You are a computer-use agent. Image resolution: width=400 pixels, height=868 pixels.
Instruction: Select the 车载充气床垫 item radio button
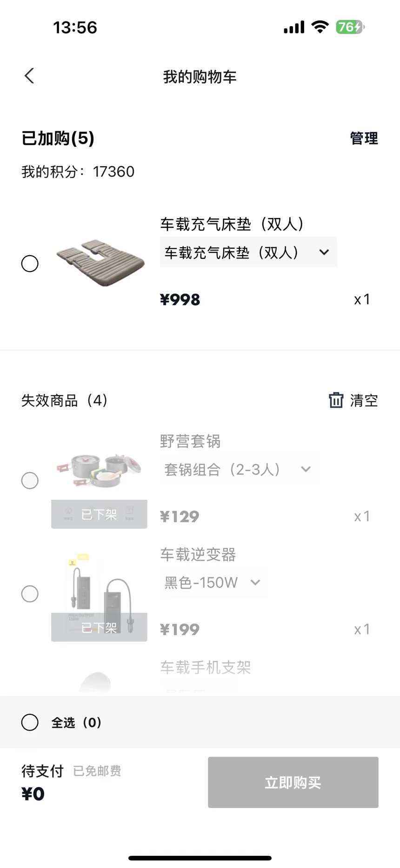(x=30, y=264)
